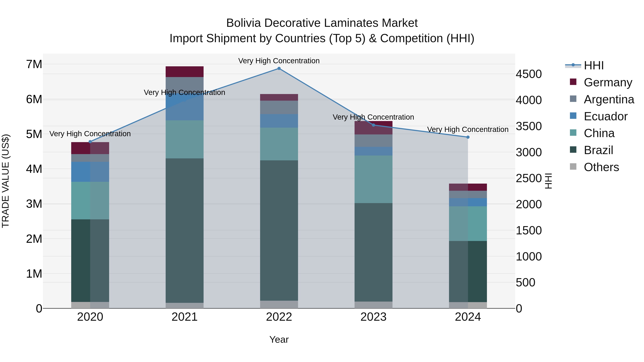Click the 2022 x-axis label
The width and height of the screenshot is (644, 362).
(x=279, y=317)
